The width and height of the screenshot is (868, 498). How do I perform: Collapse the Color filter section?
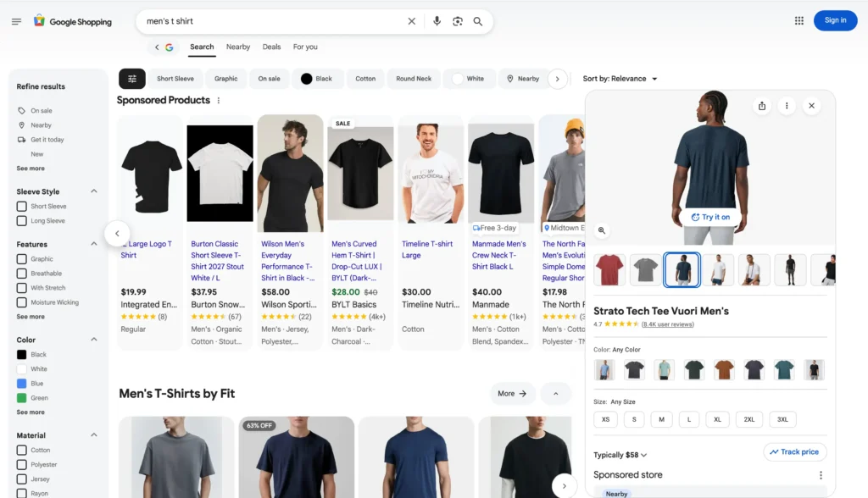pyautogui.click(x=93, y=339)
